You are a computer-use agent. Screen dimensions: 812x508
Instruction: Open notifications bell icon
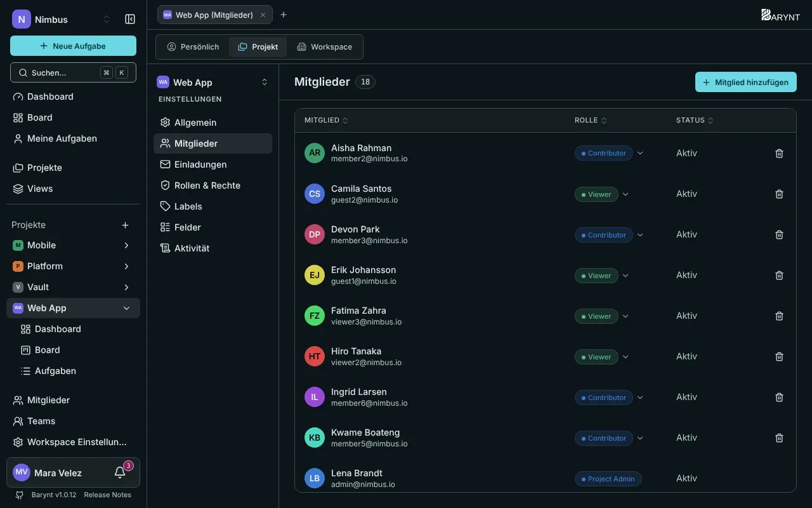[x=120, y=472]
